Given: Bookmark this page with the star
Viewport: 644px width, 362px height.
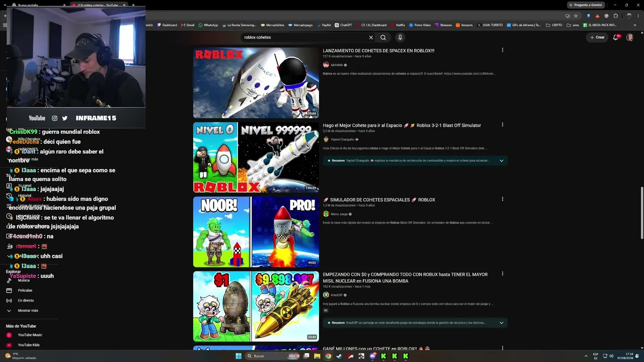Looking at the screenshot, I should click(576, 16).
